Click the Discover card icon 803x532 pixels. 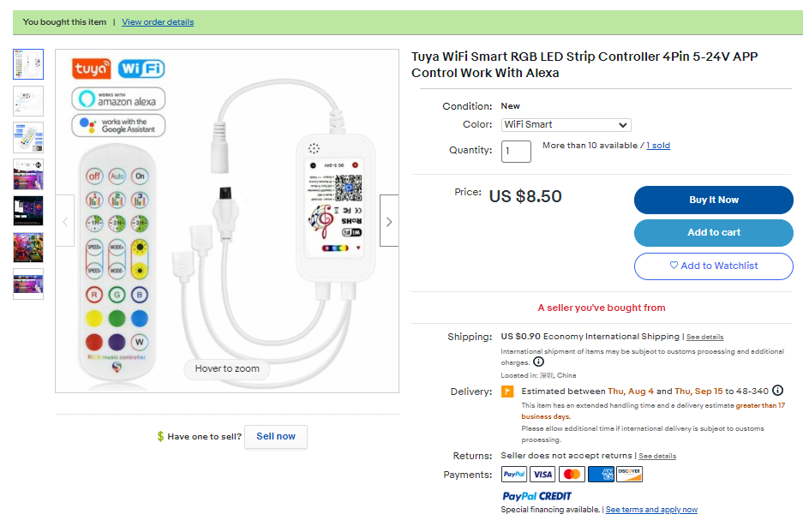tap(630, 475)
